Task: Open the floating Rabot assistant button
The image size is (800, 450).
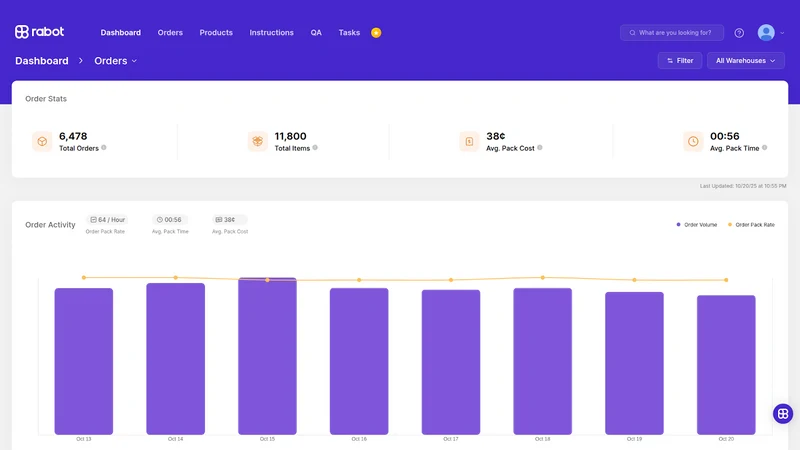Action: pos(783,413)
